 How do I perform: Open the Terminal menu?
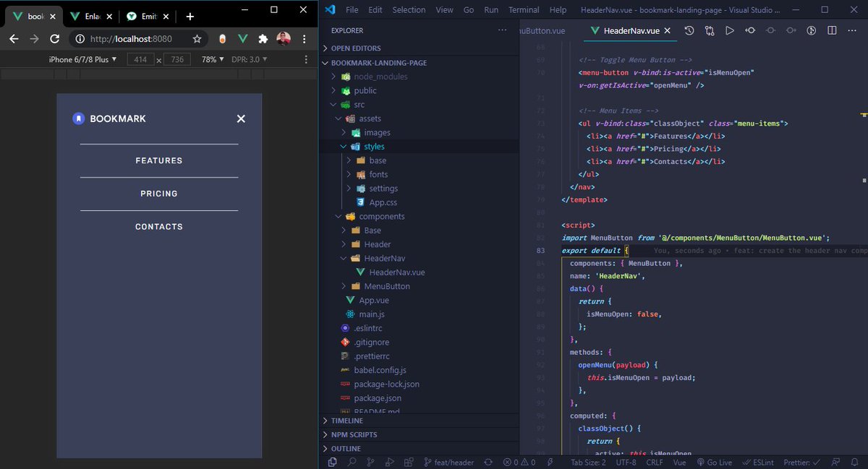point(524,9)
